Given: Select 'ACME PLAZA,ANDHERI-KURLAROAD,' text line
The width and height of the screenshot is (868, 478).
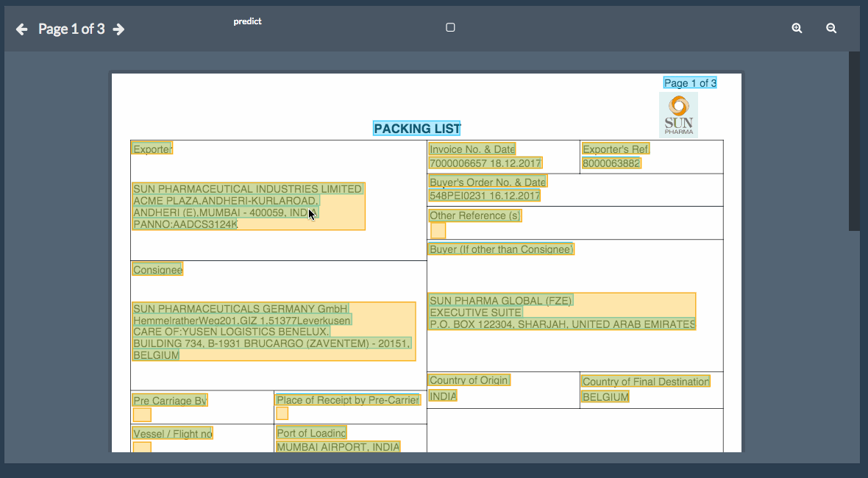Looking at the screenshot, I should coord(226,201).
